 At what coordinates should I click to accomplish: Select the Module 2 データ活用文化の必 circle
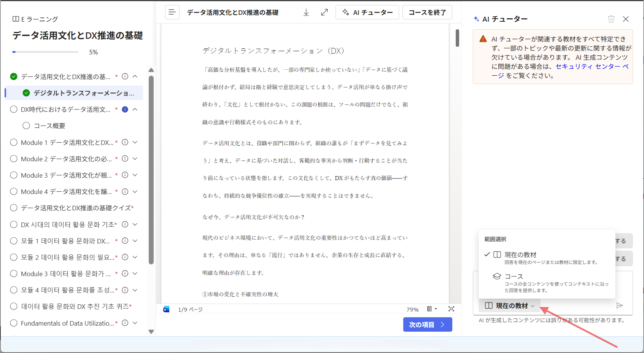pos(14,159)
